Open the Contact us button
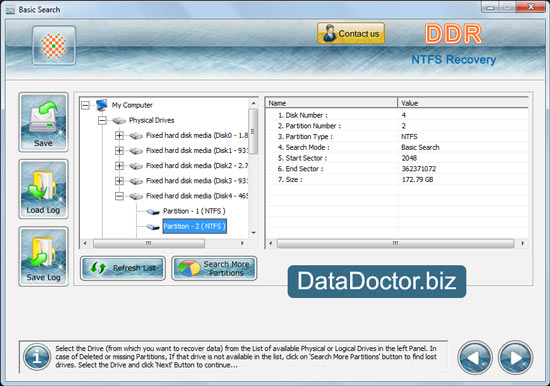550x386 pixels. coord(351,34)
